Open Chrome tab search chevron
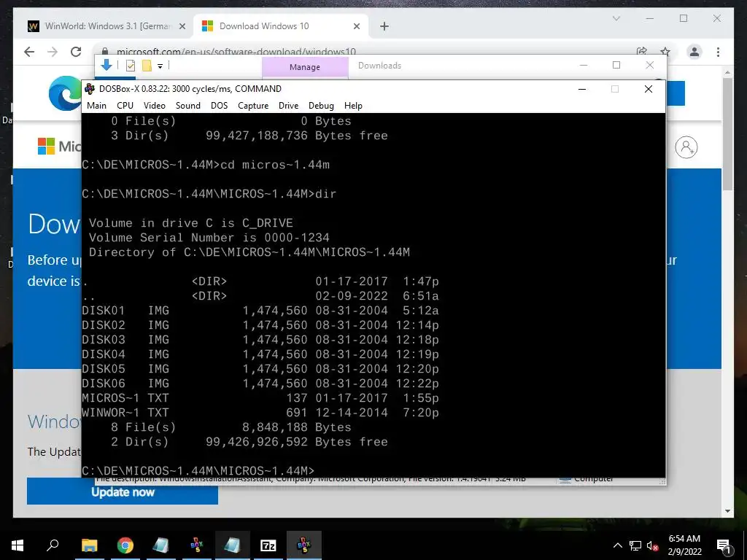 (616, 18)
